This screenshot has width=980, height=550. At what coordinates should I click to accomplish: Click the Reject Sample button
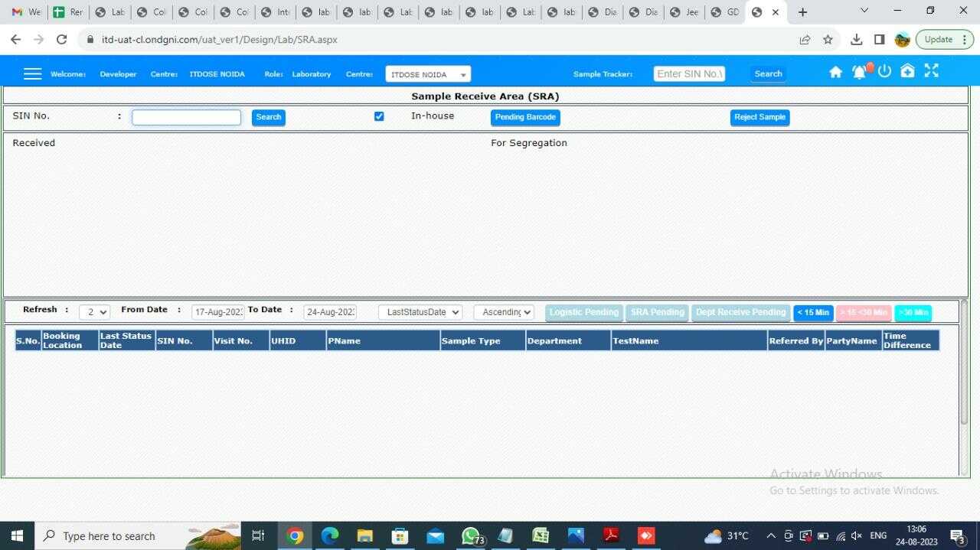point(759,117)
